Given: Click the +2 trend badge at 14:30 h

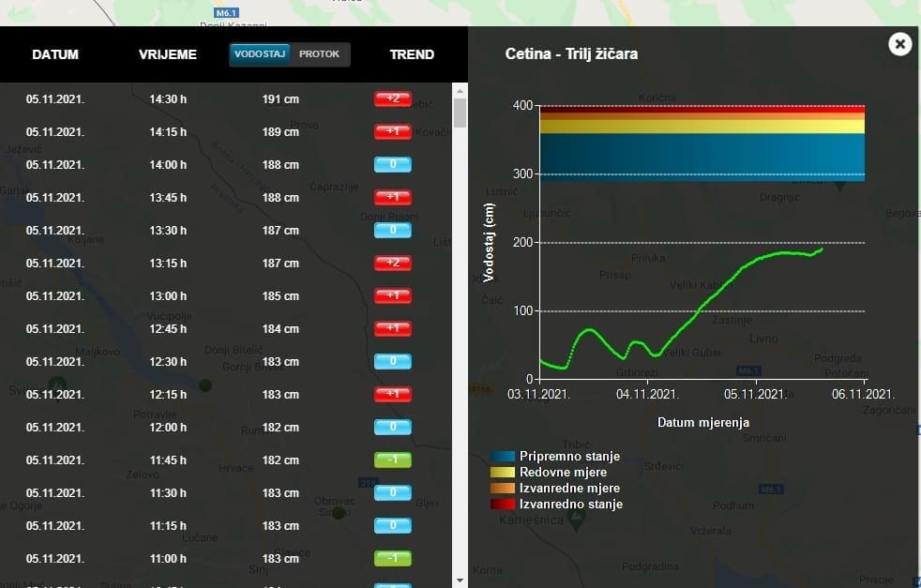Looking at the screenshot, I should pos(393,98).
